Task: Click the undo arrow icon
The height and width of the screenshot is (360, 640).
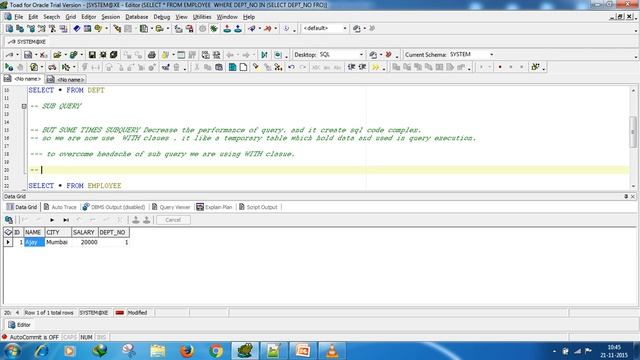Action: [291, 67]
